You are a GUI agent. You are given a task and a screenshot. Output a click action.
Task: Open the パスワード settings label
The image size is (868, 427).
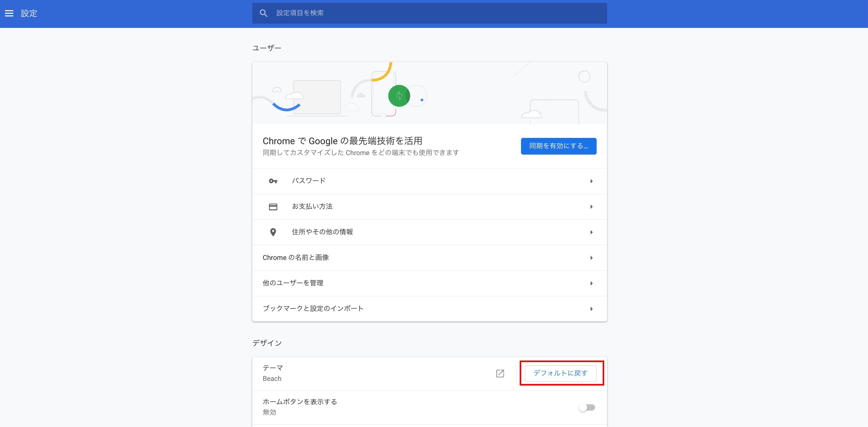coord(309,181)
